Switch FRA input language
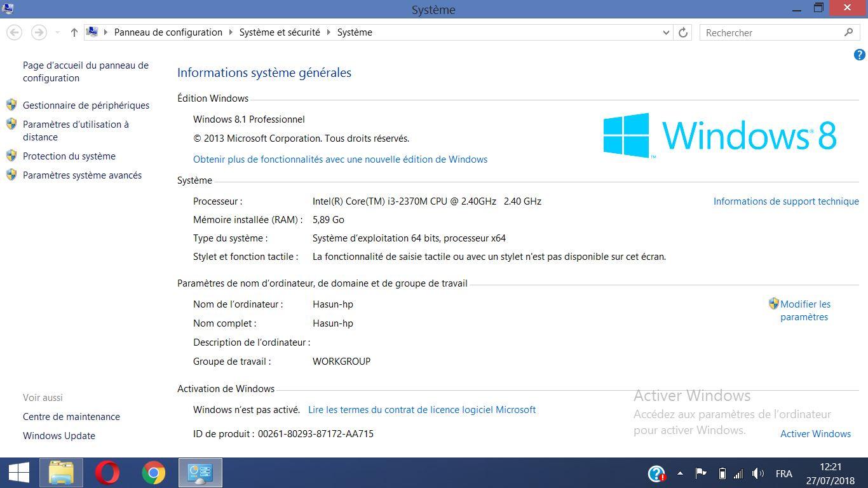This screenshot has height=488, width=868. pyautogui.click(x=783, y=473)
